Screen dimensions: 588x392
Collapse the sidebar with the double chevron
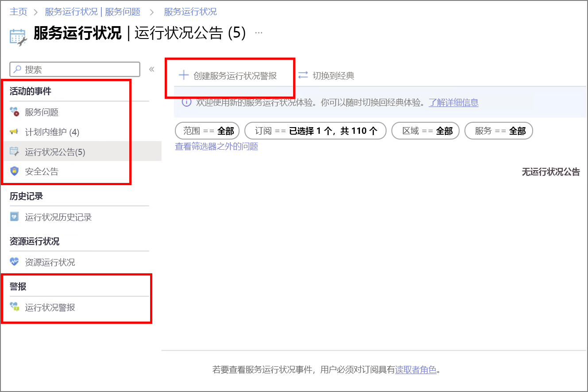tap(151, 70)
